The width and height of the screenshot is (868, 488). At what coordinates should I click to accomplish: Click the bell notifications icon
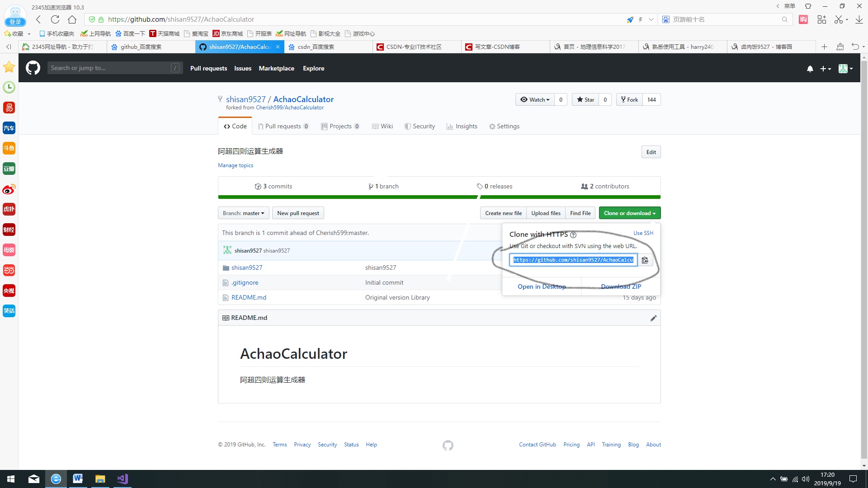810,68
